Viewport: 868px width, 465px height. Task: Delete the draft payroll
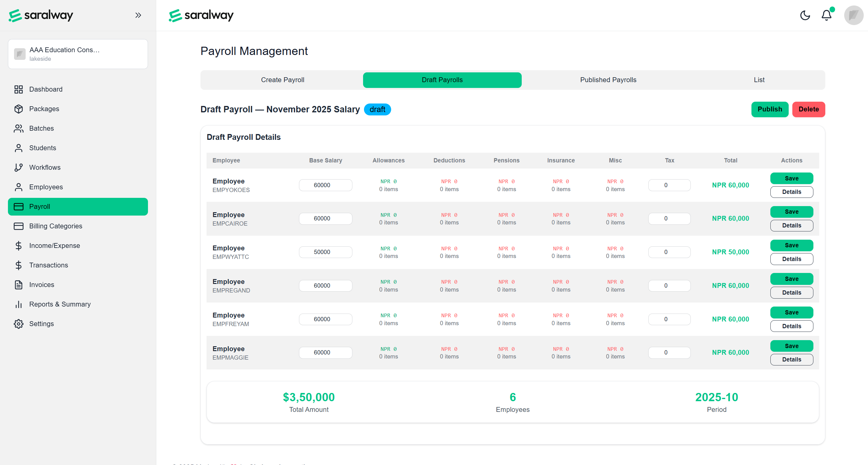click(x=808, y=109)
